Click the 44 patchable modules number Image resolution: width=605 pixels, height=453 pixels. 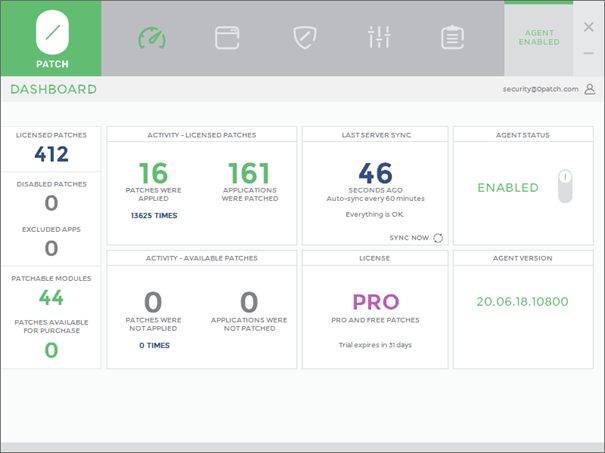pos(51,297)
